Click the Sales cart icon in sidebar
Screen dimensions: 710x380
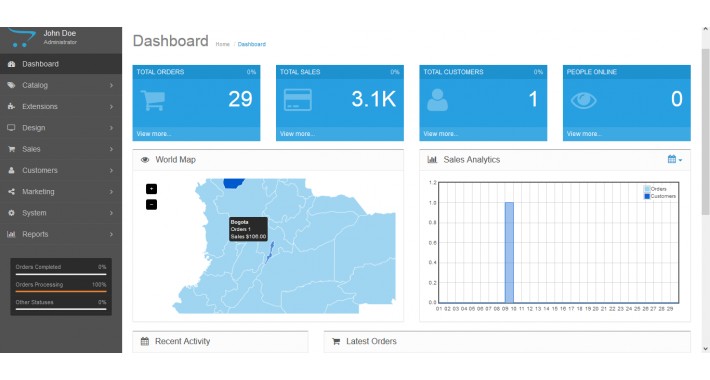(x=11, y=149)
